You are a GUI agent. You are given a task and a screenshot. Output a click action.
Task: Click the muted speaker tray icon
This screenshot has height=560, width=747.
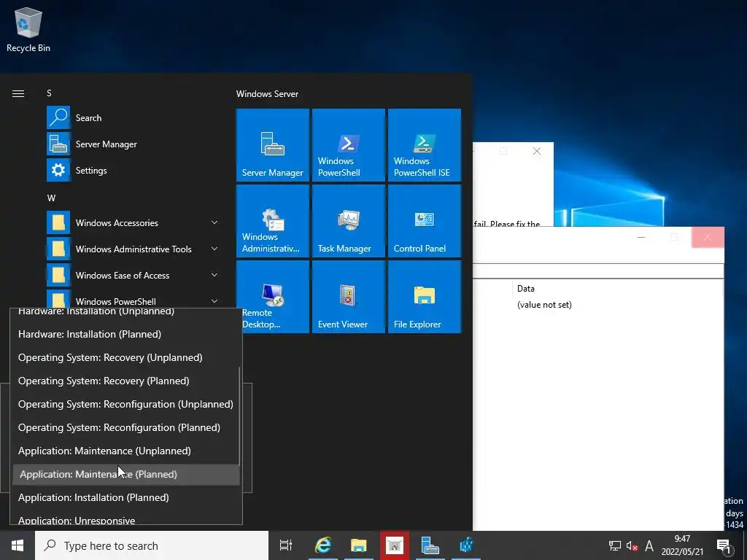pos(632,545)
